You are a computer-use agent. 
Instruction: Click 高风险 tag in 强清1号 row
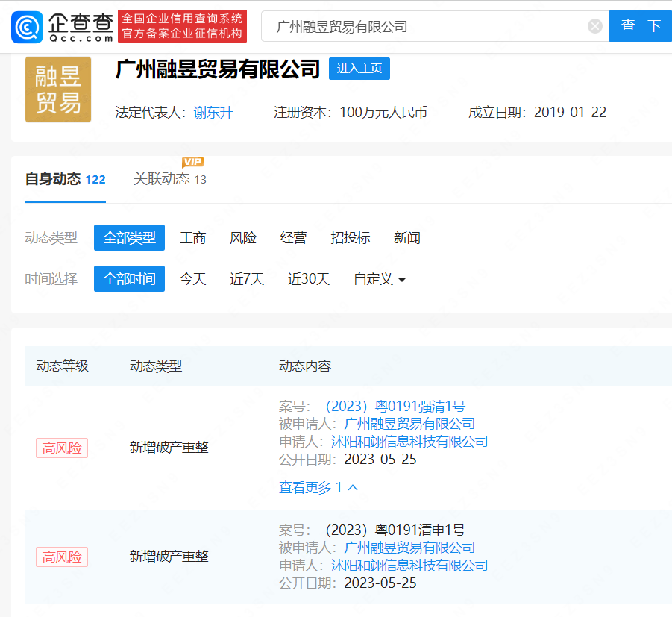click(62, 448)
